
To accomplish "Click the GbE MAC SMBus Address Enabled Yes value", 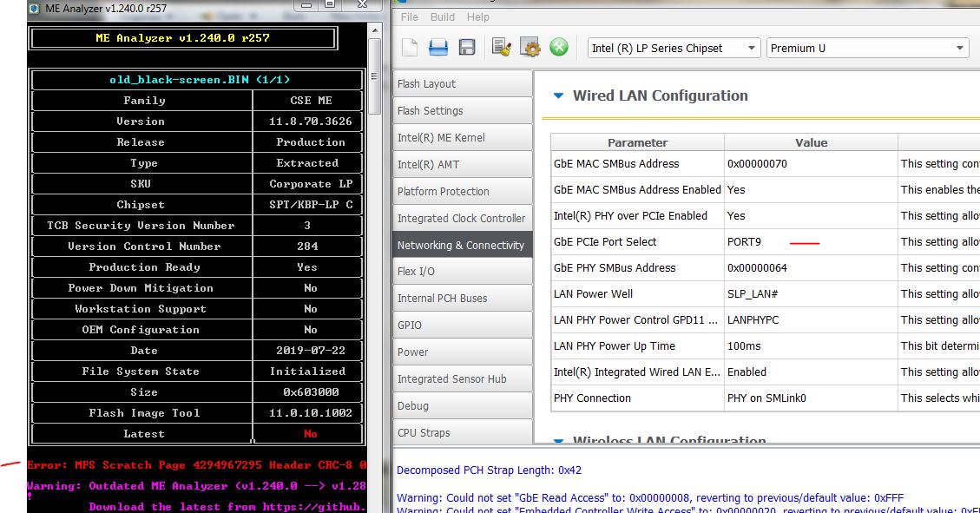I will click(811, 190).
